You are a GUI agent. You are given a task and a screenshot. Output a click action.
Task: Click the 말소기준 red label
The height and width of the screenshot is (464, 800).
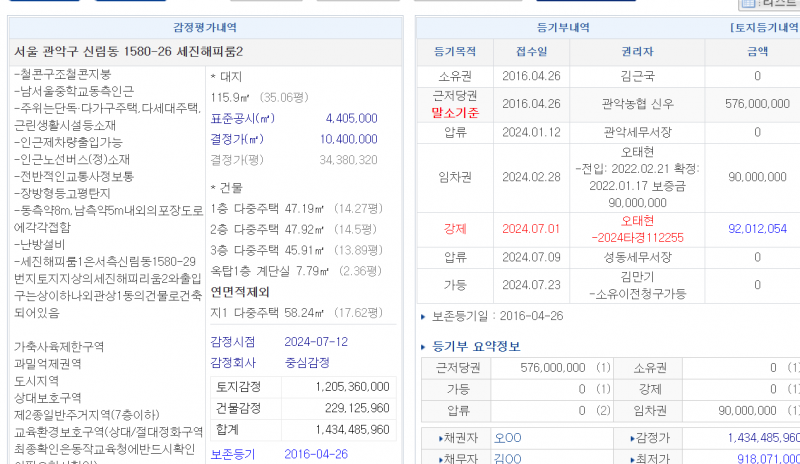click(x=455, y=112)
